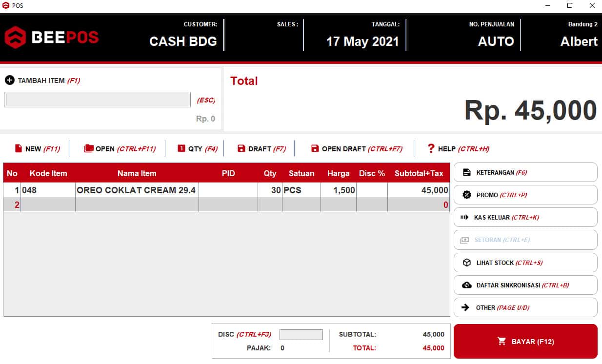Click the KAS KELUAR arrow icon
Image resolution: width=602 pixels, height=364 pixels.
[464, 217]
